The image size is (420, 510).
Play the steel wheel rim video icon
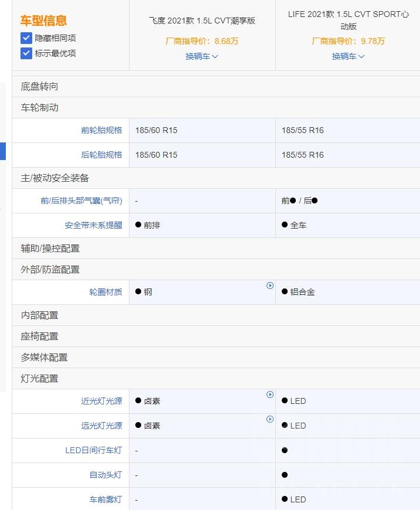270,285
